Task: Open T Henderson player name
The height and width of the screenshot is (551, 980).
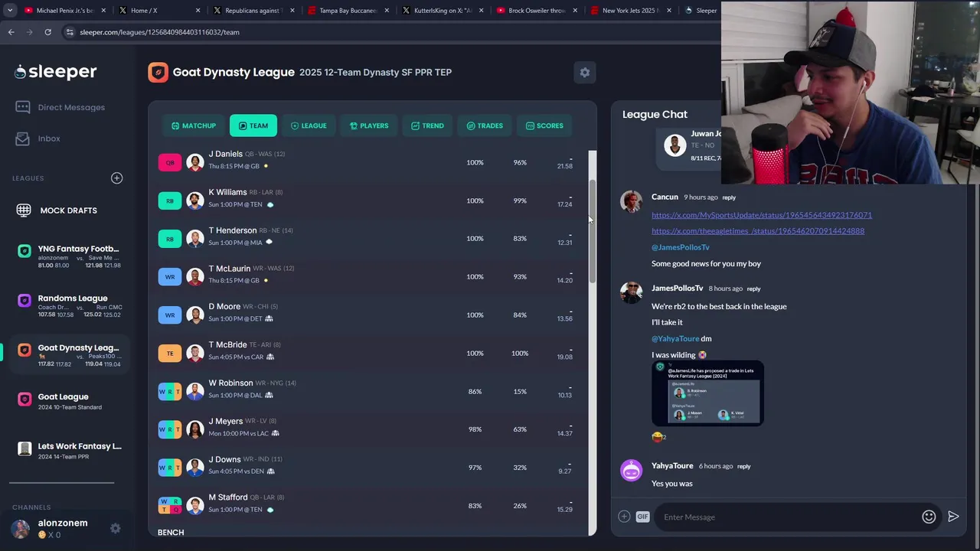Action: click(232, 230)
